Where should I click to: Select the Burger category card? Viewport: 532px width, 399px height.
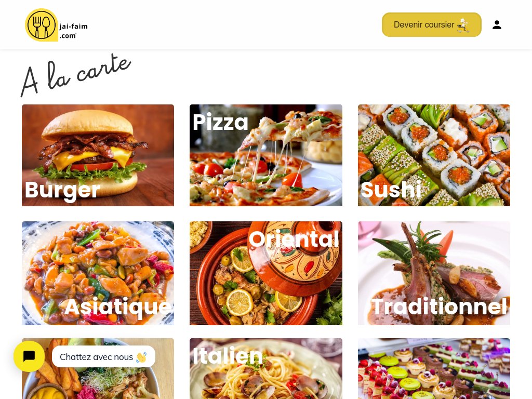pos(98,155)
